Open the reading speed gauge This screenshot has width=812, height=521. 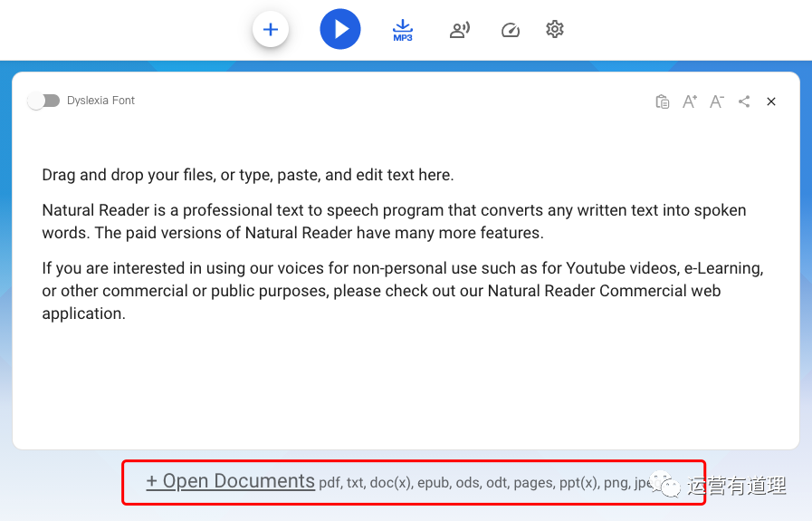pos(511,30)
